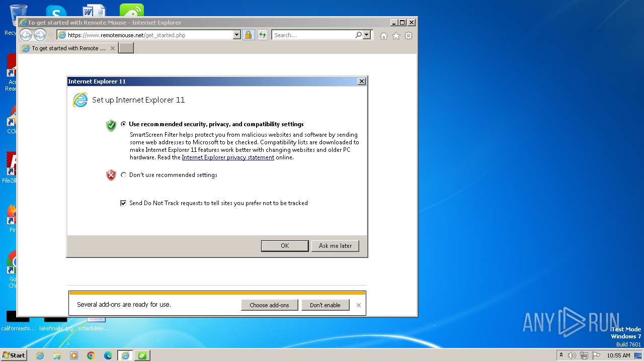
Task: Click the Don't enable button
Action: click(x=325, y=305)
